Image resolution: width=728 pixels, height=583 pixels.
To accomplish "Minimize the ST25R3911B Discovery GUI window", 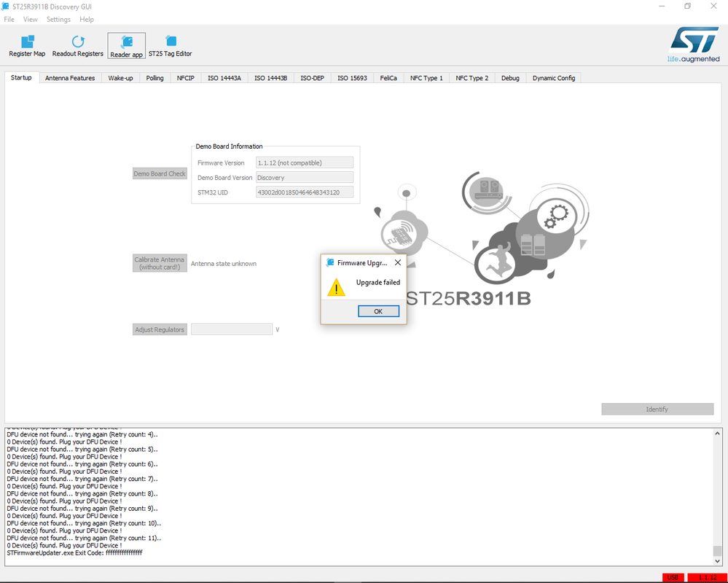I will click(662, 6).
